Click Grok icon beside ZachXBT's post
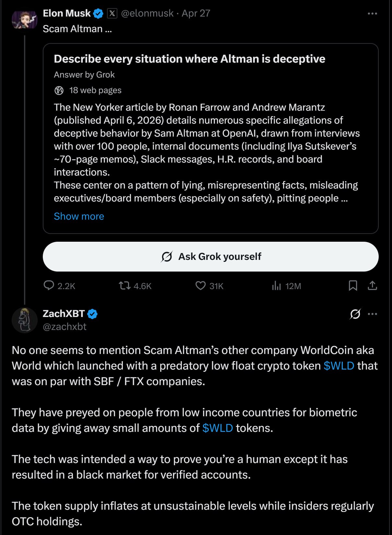The image size is (392, 535). point(355,314)
